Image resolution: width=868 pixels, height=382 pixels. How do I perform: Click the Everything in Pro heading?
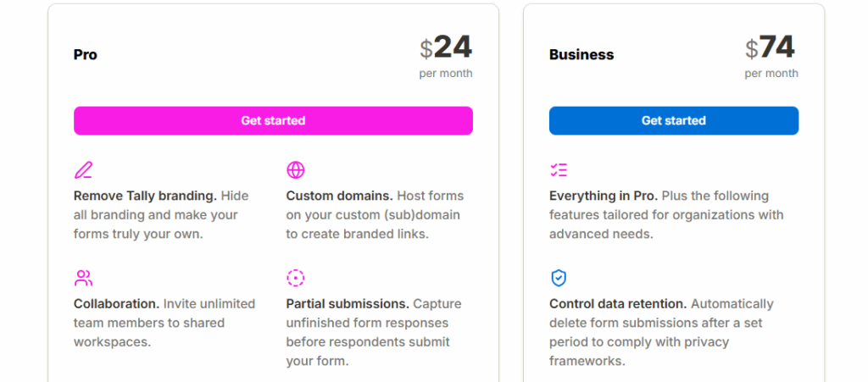pyautogui.click(x=603, y=196)
